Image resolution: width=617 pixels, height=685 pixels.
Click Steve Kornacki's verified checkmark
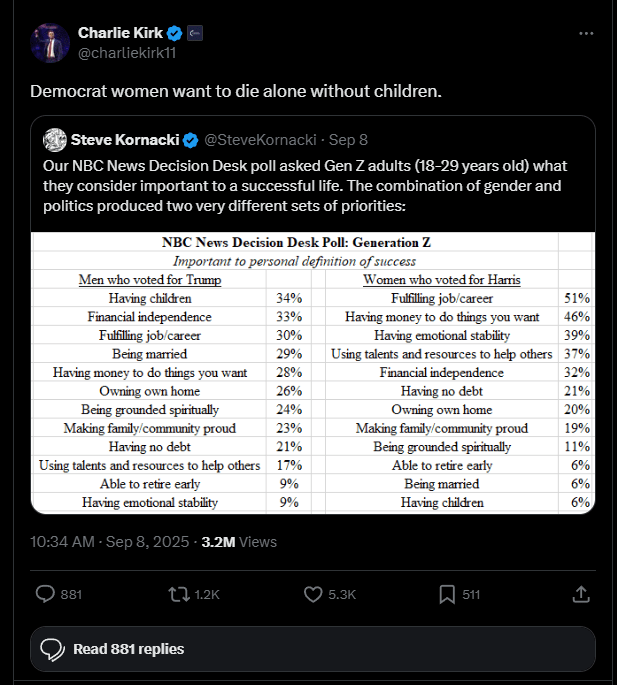click(x=191, y=140)
